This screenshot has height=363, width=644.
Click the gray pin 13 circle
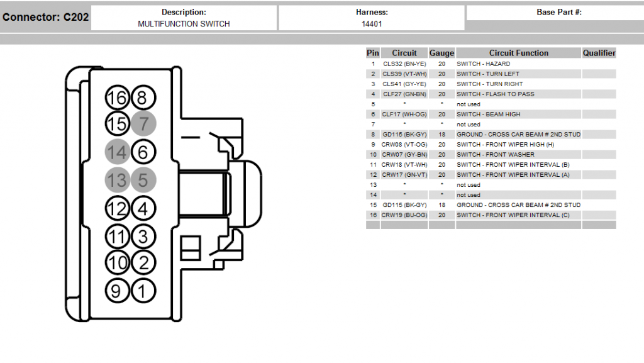tap(117, 181)
